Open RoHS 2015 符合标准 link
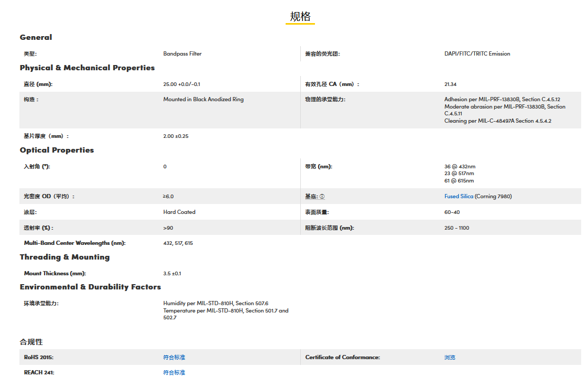This screenshot has width=588, height=388. pyautogui.click(x=174, y=357)
